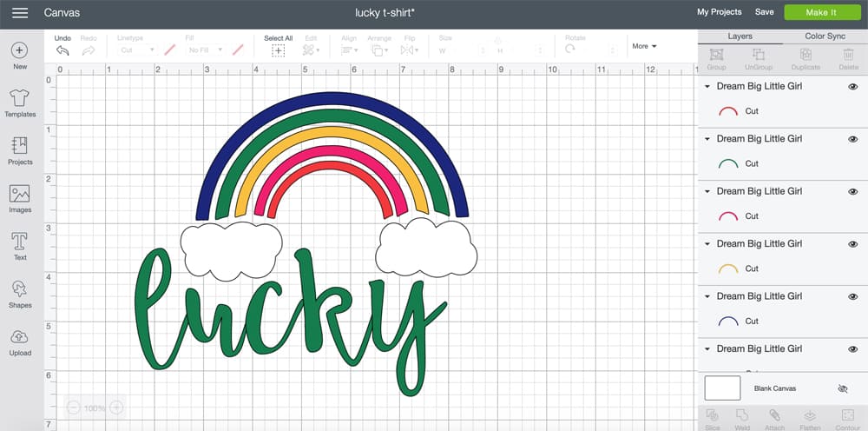Collapse the green arc layer group
This screenshot has height=431, width=868.
pos(707,140)
